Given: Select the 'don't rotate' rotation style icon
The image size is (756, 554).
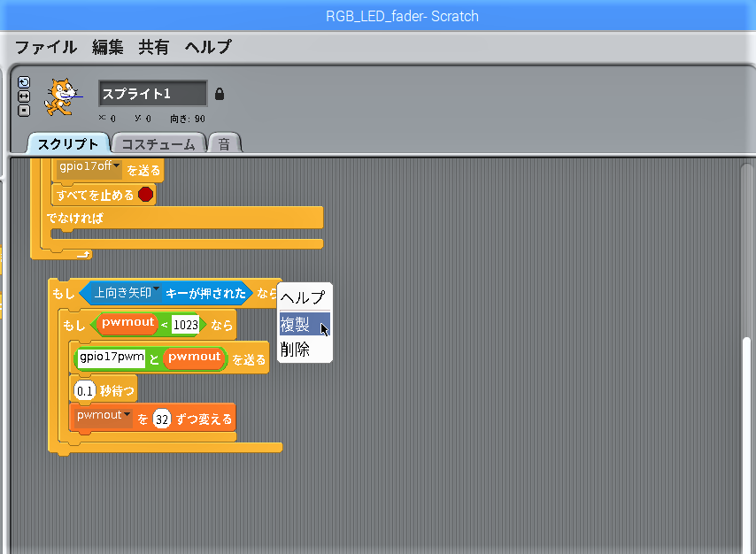Looking at the screenshot, I should 24,111.
